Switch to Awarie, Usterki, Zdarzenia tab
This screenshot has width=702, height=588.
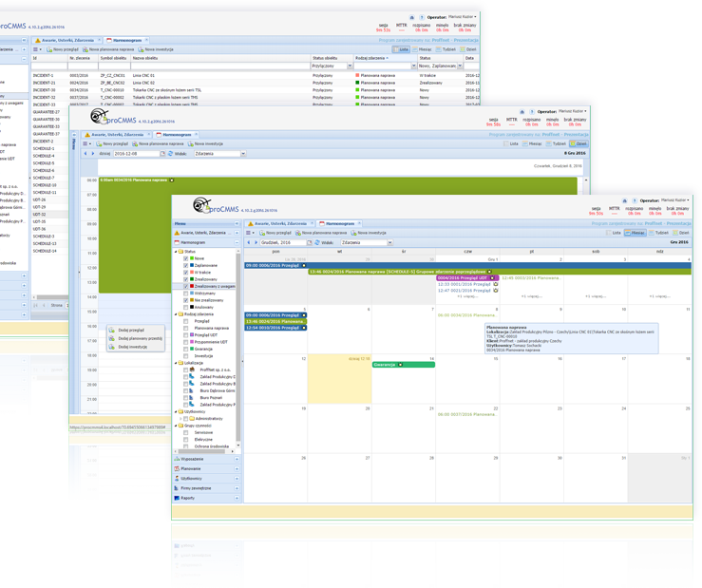coord(281,221)
